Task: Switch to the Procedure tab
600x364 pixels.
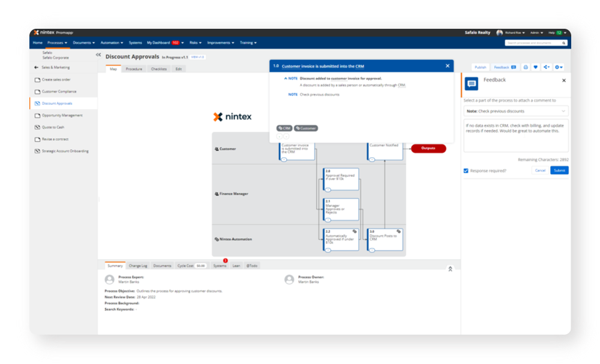Action: coord(134,69)
